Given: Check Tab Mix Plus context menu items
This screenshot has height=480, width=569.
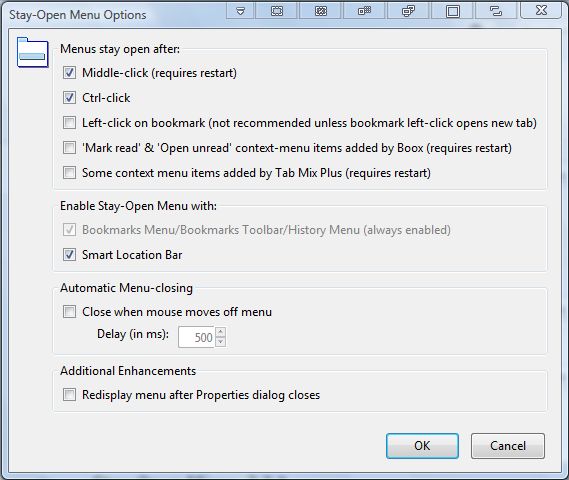Looking at the screenshot, I should [69, 172].
